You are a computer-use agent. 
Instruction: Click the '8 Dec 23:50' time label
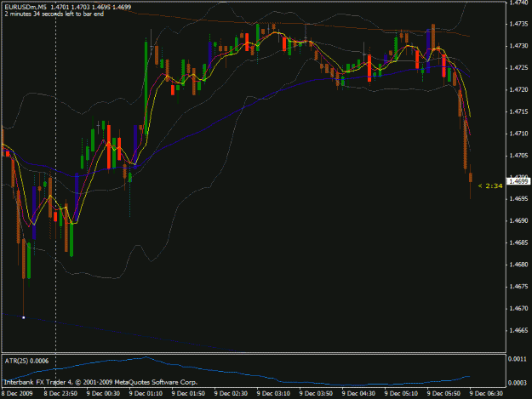(x=60, y=394)
